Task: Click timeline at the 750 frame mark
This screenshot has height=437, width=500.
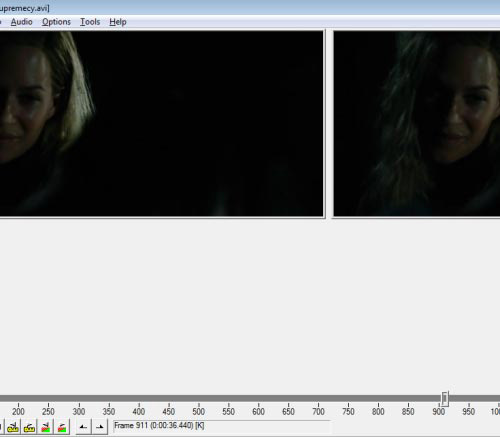Action: (x=348, y=398)
